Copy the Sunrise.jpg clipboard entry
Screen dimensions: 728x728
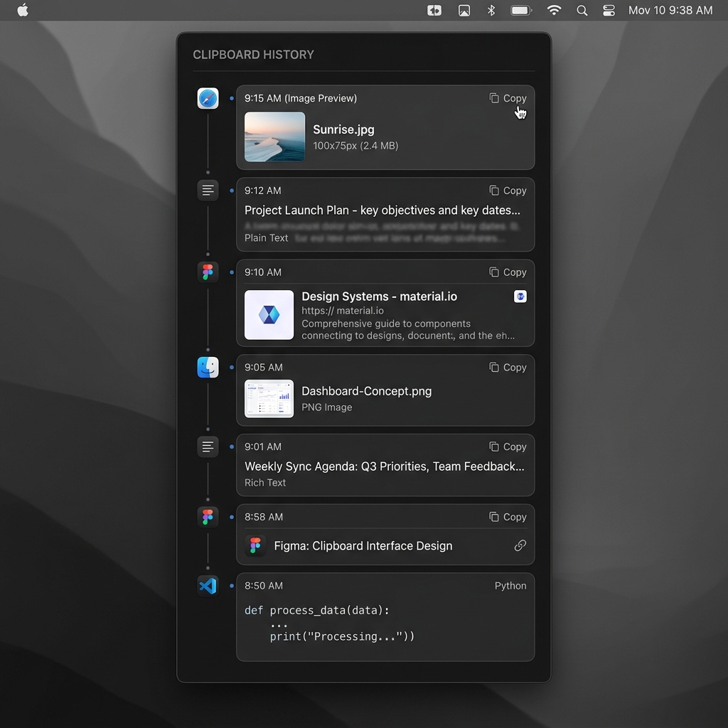click(508, 98)
